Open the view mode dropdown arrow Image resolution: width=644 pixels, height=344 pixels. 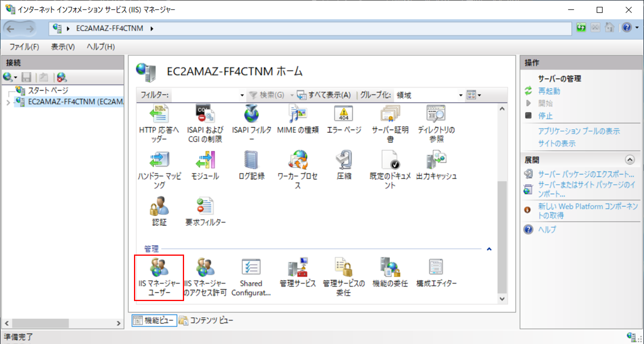480,95
